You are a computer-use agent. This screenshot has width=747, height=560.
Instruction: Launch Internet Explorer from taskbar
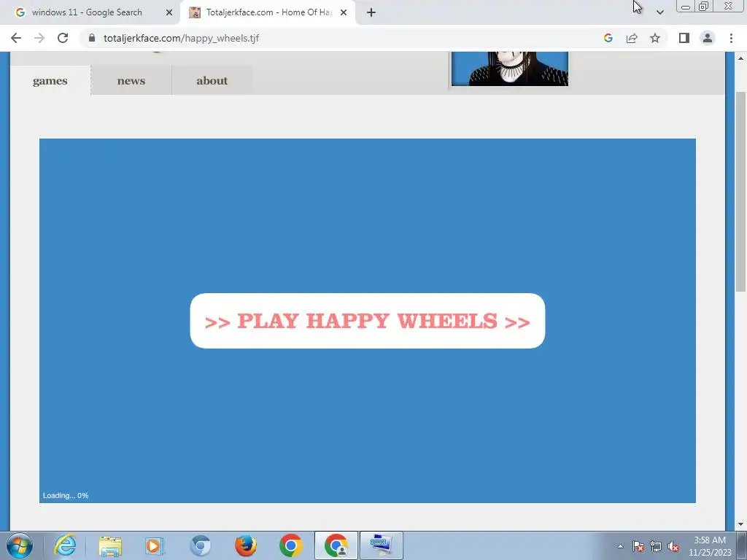pyautogui.click(x=65, y=545)
